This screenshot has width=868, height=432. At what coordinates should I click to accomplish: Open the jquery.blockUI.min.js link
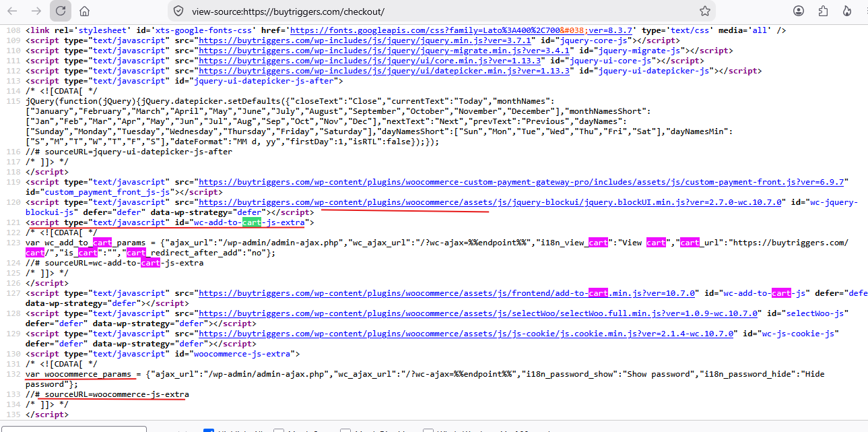491,202
